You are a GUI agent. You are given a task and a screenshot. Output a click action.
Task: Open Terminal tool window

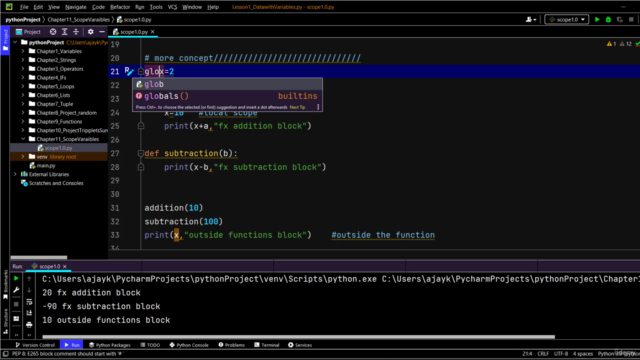pos(267,345)
